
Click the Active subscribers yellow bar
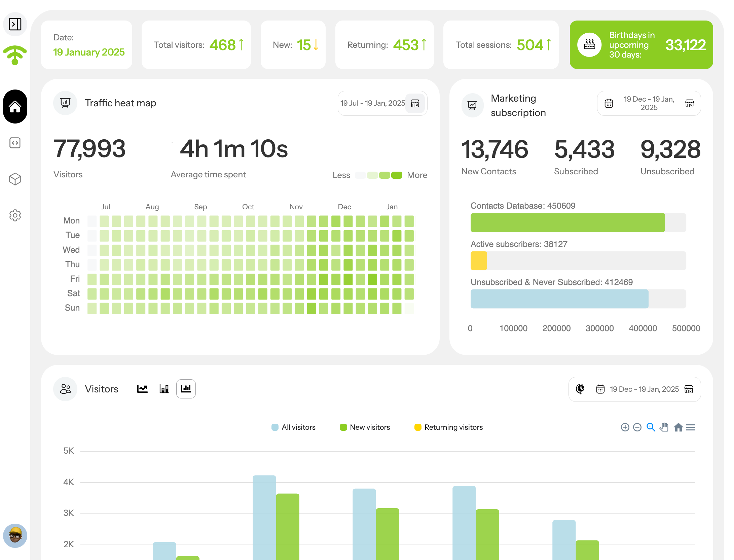[x=479, y=261]
